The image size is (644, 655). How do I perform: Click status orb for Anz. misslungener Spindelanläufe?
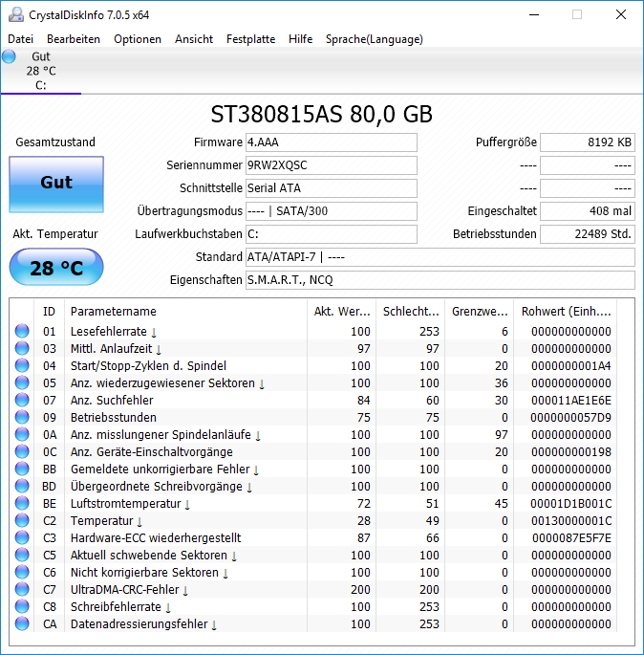coord(22,434)
